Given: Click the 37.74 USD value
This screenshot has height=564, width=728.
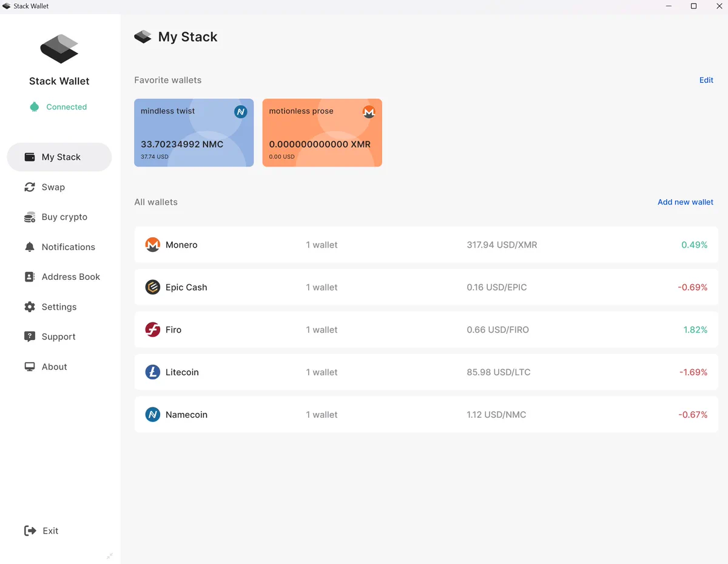Looking at the screenshot, I should pos(154,157).
